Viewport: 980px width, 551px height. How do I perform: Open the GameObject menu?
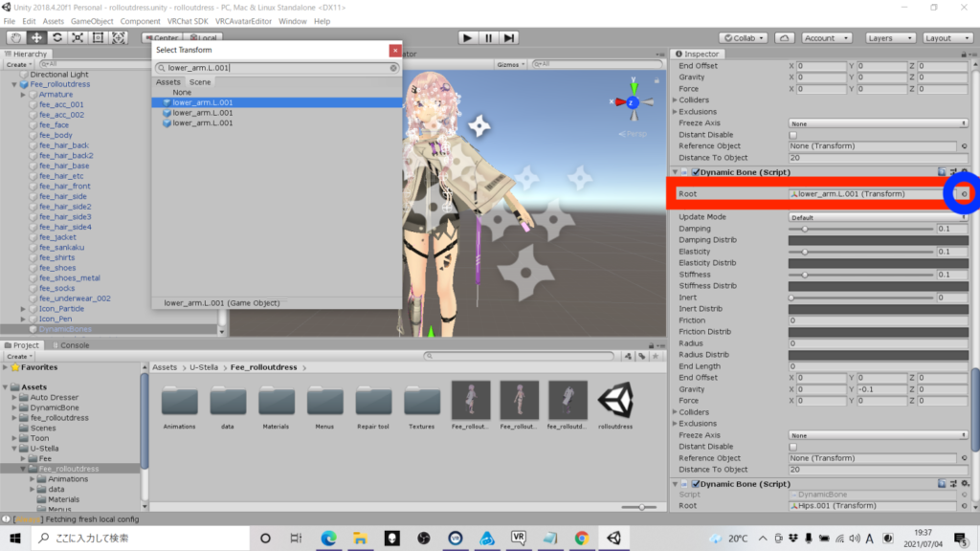tap(92, 21)
